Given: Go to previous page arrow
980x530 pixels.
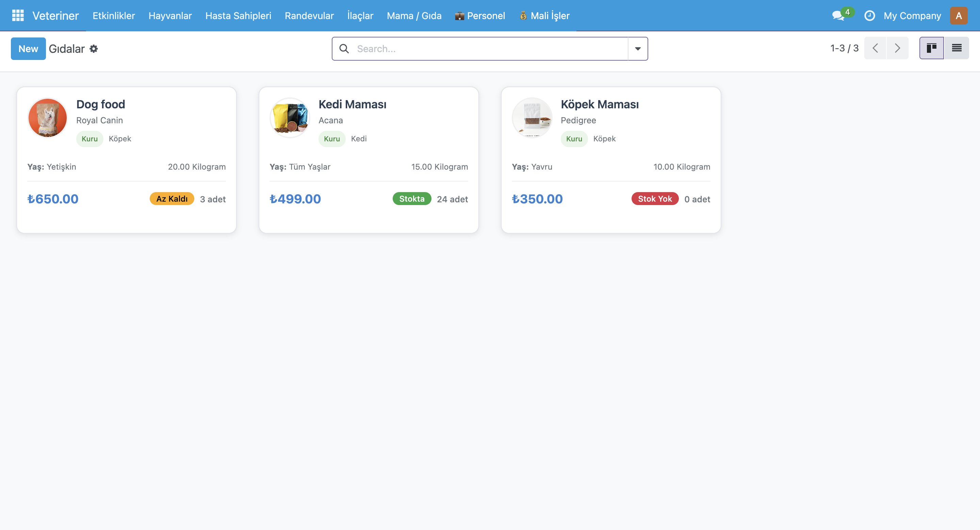Looking at the screenshot, I should pos(875,48).
